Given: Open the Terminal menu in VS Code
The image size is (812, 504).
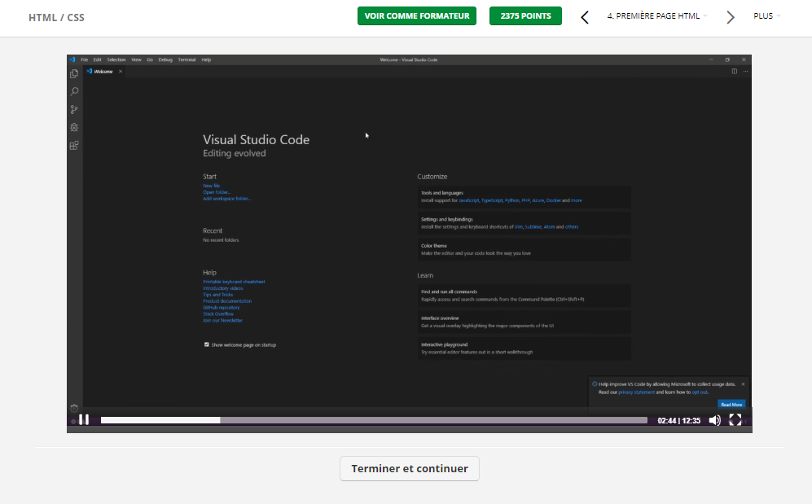Looking at the screenshot, I should [187, 59].
